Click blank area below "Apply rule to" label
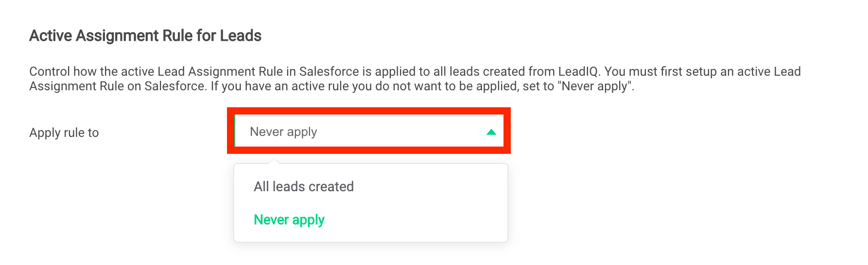 (x=64, y=194)
